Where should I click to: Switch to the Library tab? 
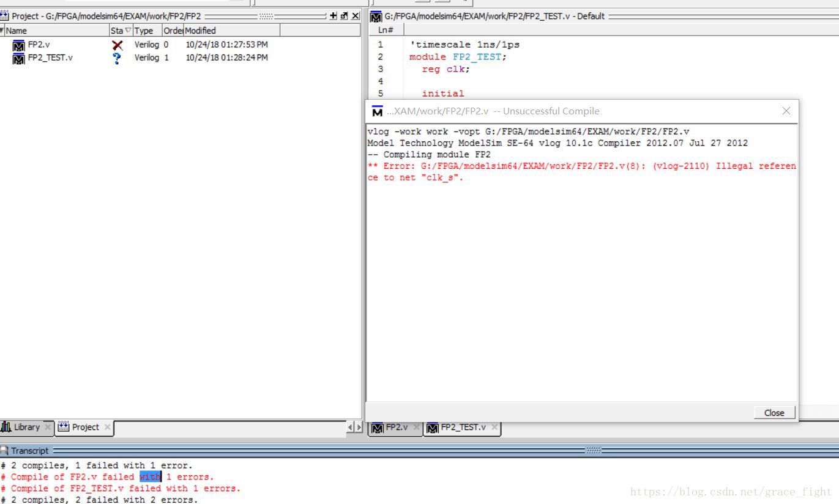tap(27, 427)
